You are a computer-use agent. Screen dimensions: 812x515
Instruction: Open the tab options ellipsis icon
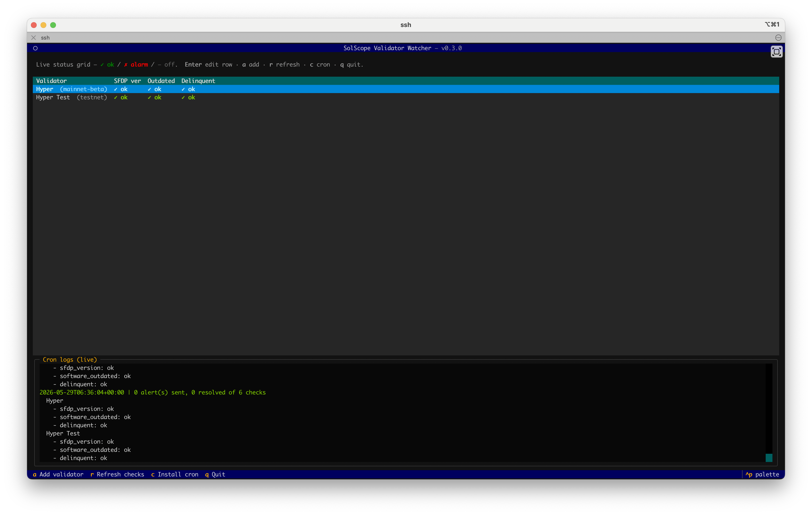[778, 37]
